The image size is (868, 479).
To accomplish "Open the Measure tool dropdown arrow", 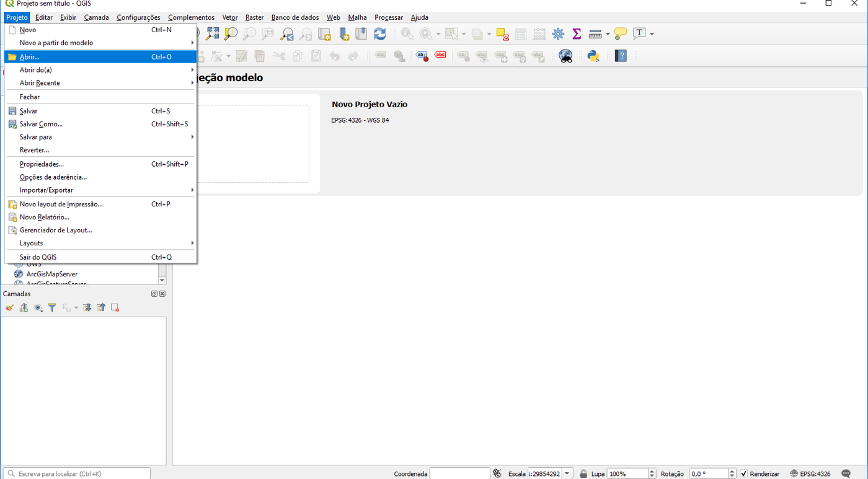I will (x=608, y=34).
